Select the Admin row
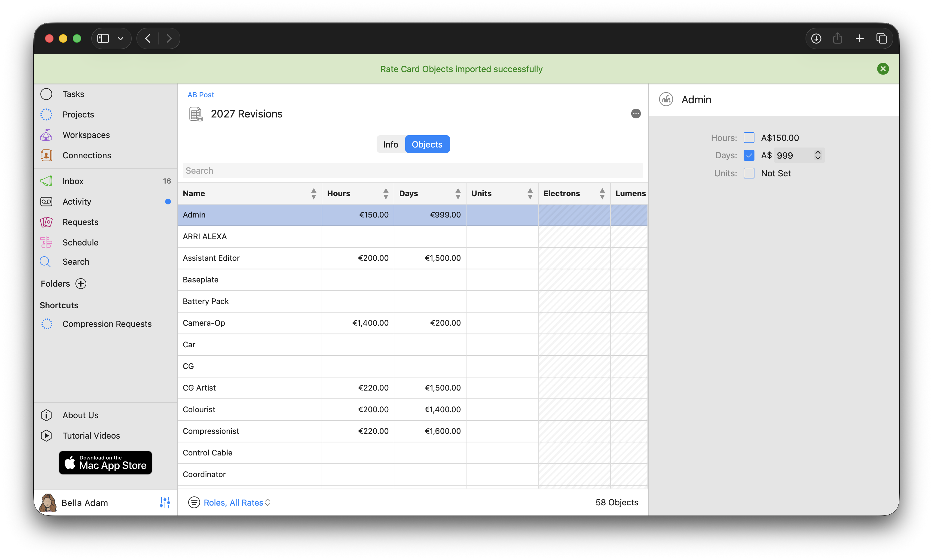The image size is (933, 560). pyautogui.click(x=412, y=215)
